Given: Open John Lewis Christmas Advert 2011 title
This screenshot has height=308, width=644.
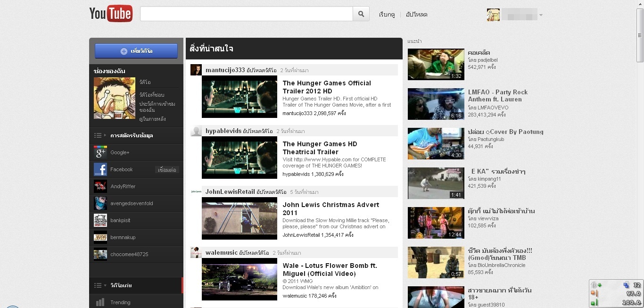Looking at the screenshot, I should [x=330, y=208].
